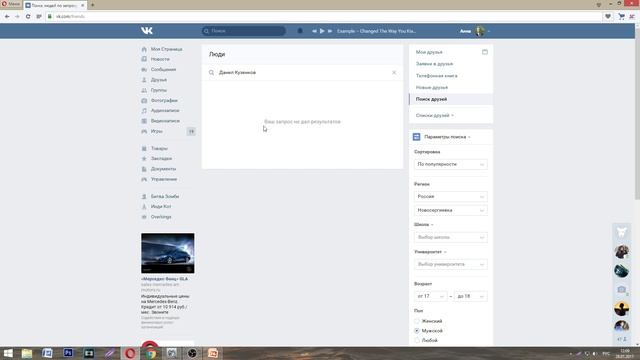
Task: Open the Opera Меню button
Action: [11, 4]
